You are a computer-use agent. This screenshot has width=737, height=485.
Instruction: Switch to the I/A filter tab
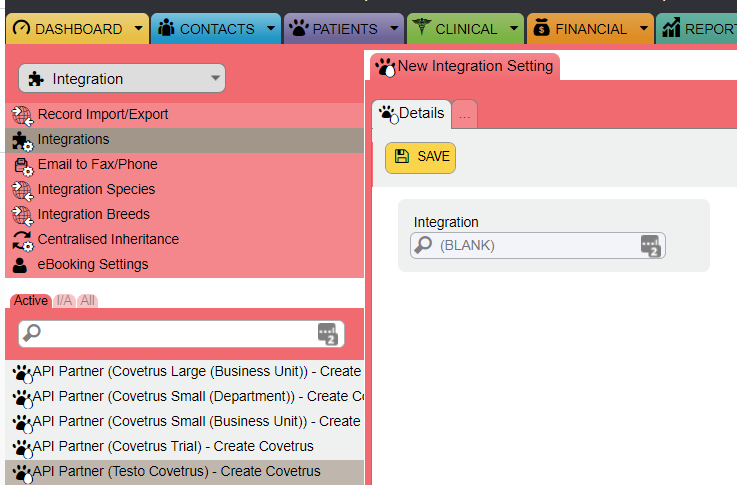click(x=64, y=300)
